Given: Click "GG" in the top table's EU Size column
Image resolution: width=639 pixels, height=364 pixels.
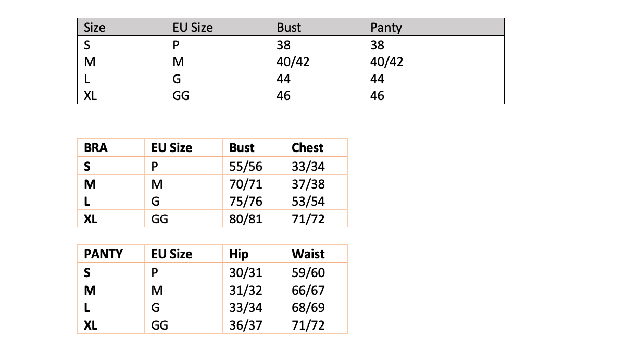Looking at the screenshot, I should (x=181, y=96).
